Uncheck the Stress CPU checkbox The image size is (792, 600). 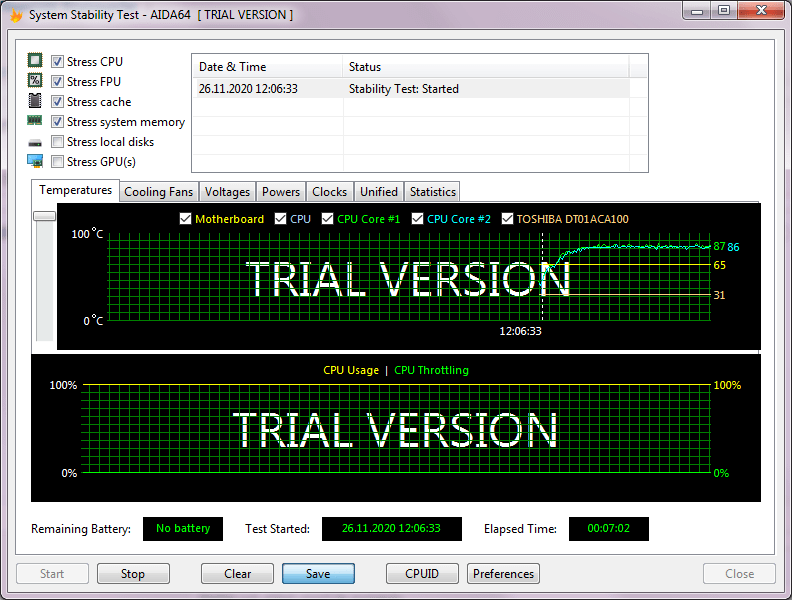pyautogui.click(x=58, y=62)
